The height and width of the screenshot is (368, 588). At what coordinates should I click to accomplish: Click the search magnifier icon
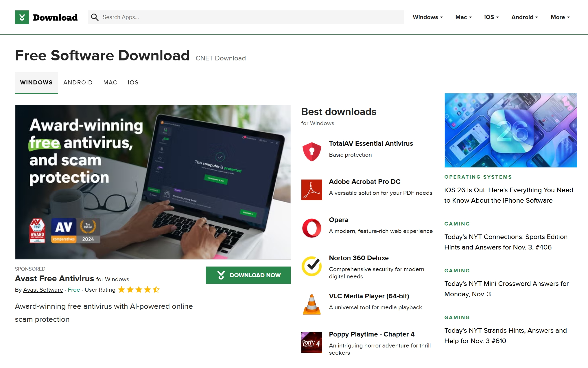pos(95,17)
